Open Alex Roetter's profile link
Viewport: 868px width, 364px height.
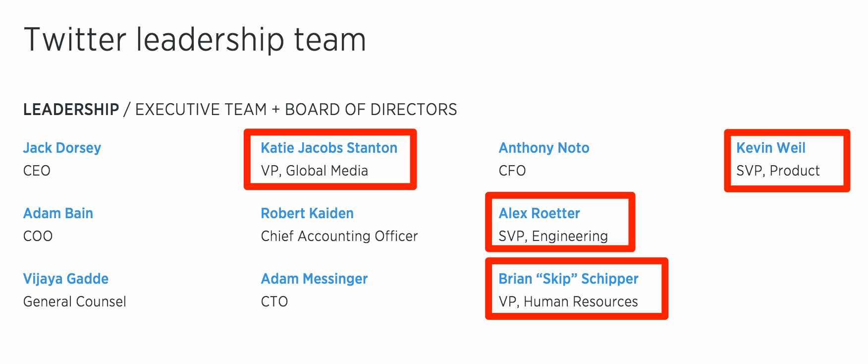[x=539, y=213]
